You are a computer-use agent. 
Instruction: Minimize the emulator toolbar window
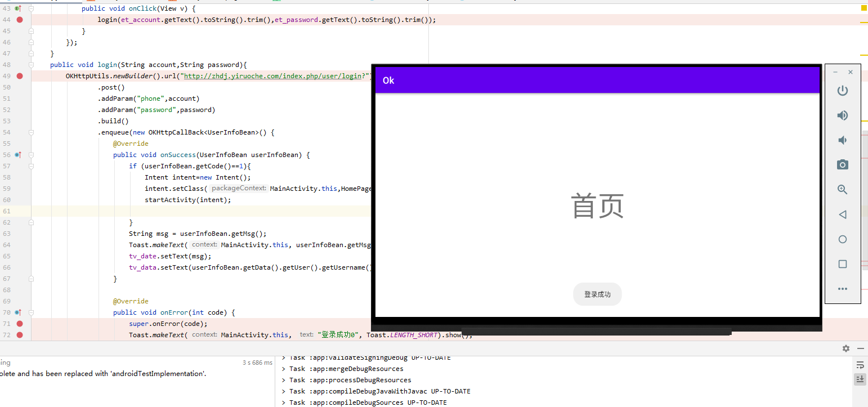coord(835,72)
